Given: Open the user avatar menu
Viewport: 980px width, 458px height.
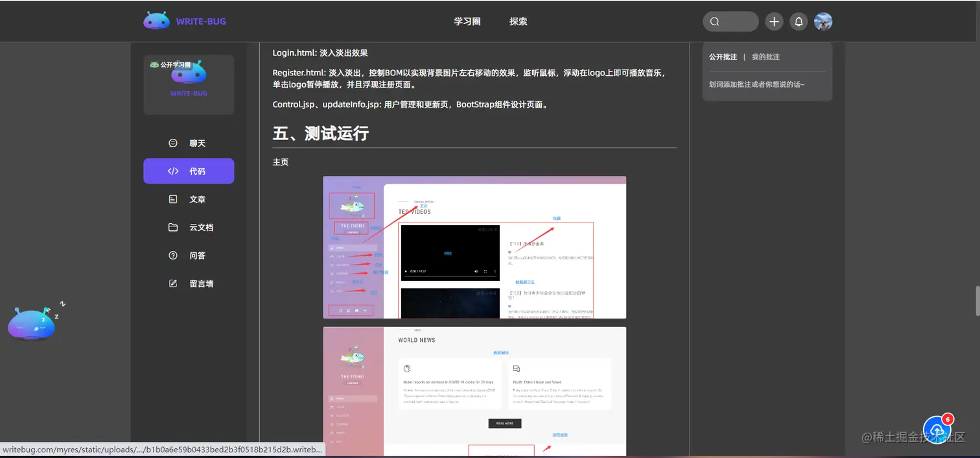Looking at the screenshot, I should click(823, 21).
